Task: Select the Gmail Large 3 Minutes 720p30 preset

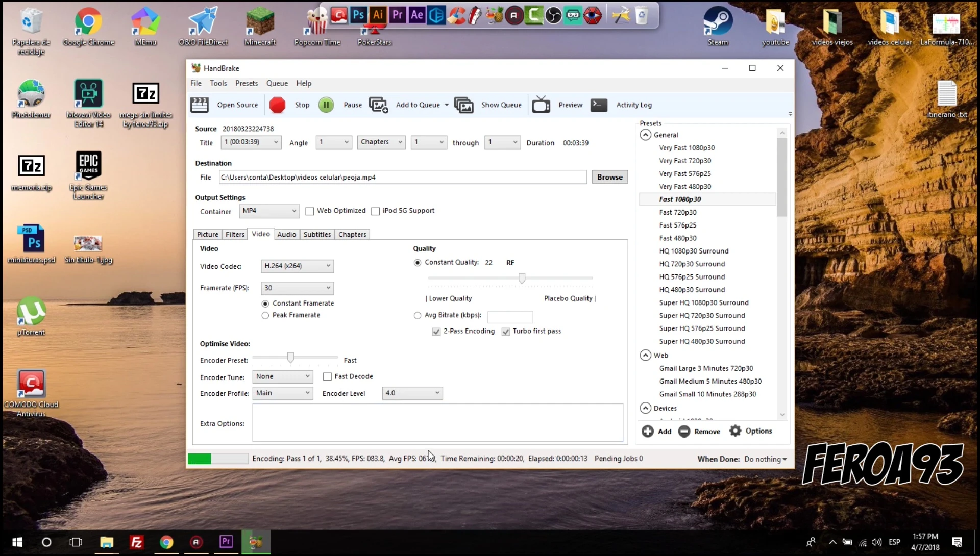Action: tap(706, 368)
